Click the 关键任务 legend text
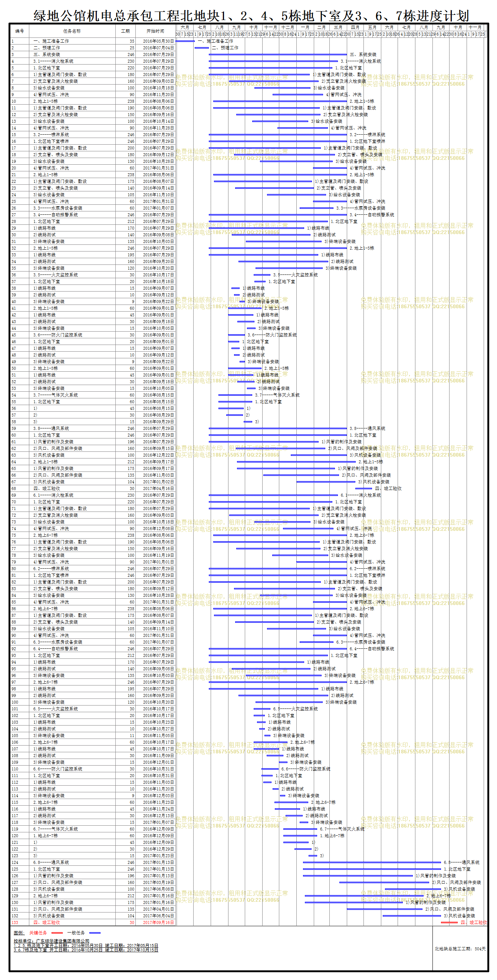Image resolution: width=497 pixels, height=980 pixels. point(38,933)
